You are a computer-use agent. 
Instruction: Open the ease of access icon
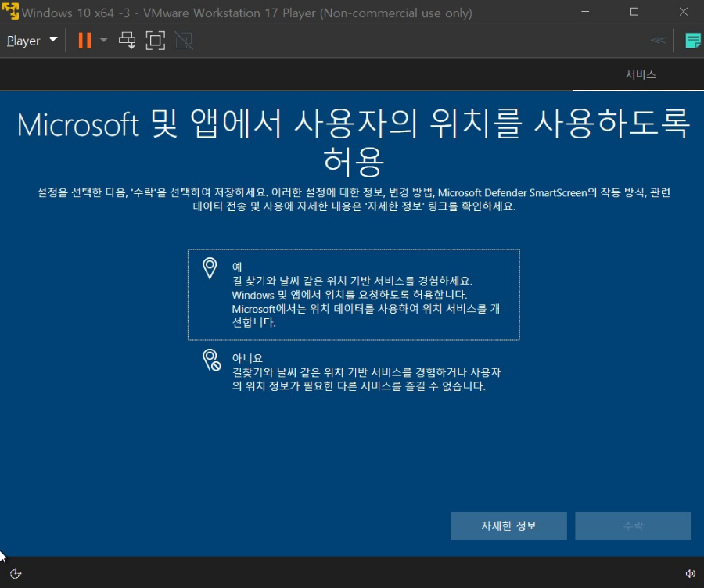[16, 574]
